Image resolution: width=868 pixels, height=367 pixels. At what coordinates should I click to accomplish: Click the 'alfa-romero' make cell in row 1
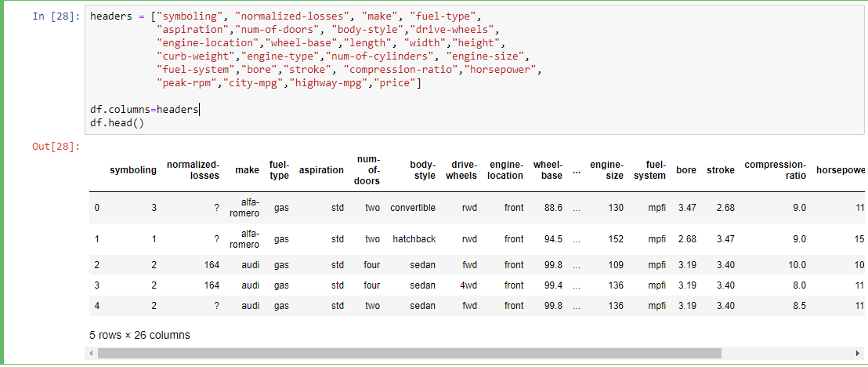tap(243, 239)
